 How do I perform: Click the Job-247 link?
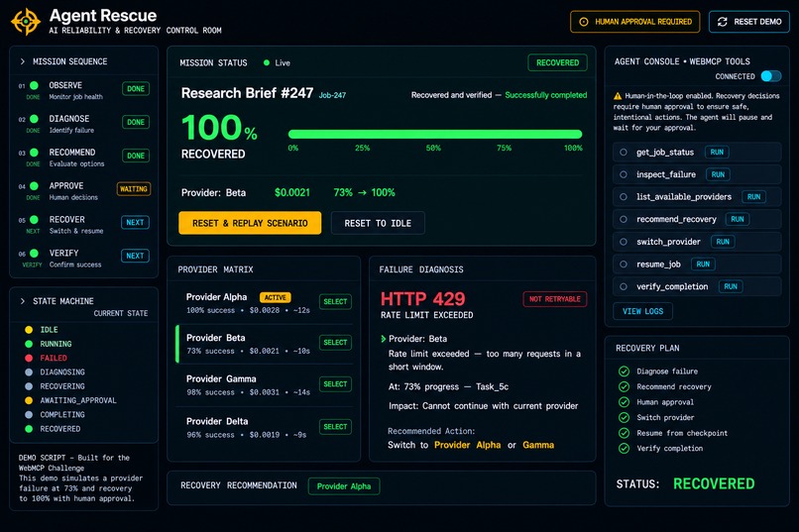point(332,95)
